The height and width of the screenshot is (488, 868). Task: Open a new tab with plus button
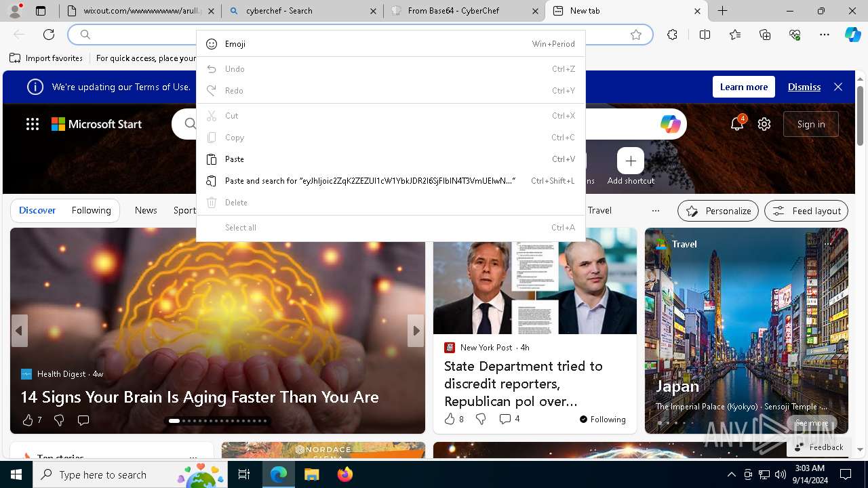click(723, 11)
